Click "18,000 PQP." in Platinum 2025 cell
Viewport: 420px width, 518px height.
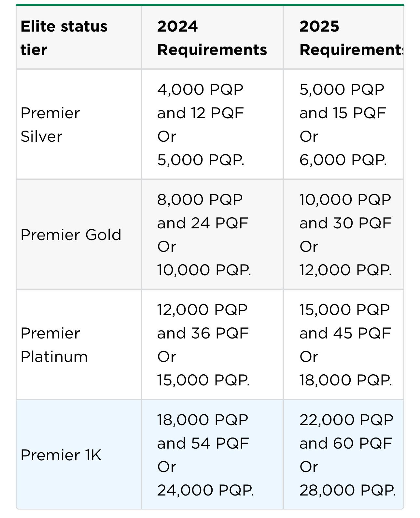pos(345,380)
